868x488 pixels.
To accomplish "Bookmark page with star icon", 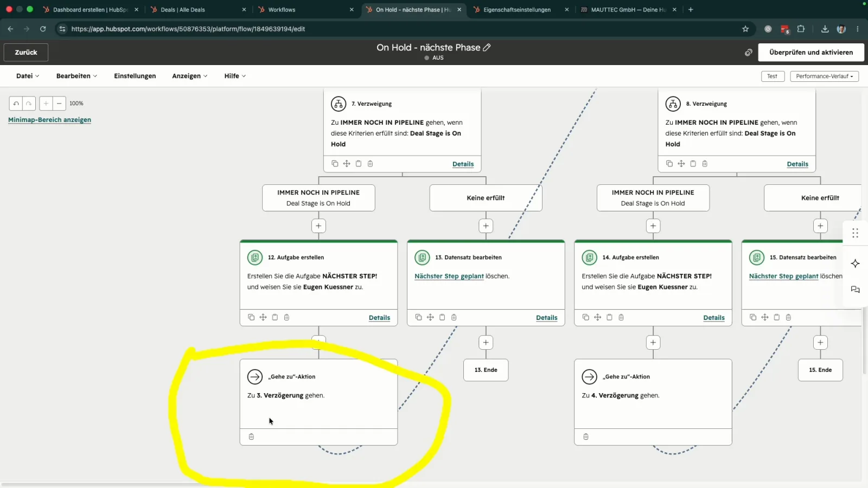I will click(745, 29).
